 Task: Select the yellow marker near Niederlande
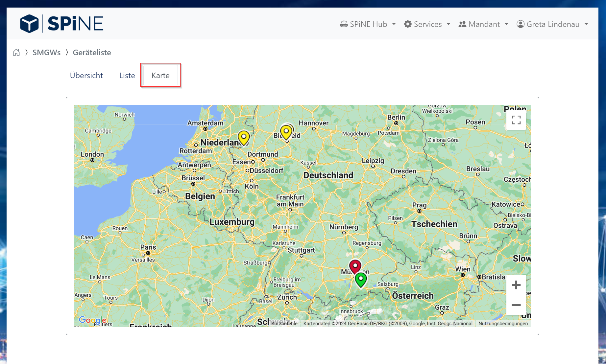244,138
